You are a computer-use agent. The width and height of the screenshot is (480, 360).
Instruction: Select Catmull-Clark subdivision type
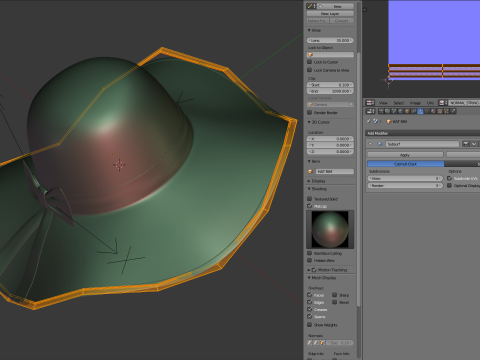click(406, 164)
